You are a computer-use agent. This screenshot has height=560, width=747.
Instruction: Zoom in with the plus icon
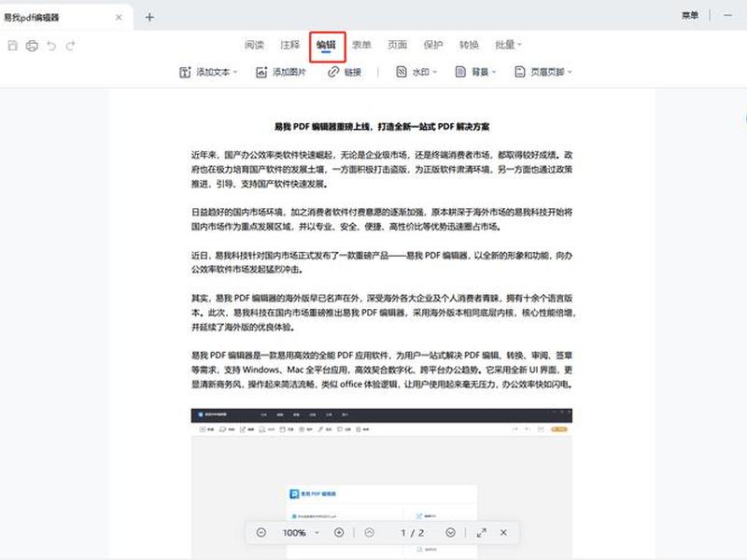coord(339,532)
